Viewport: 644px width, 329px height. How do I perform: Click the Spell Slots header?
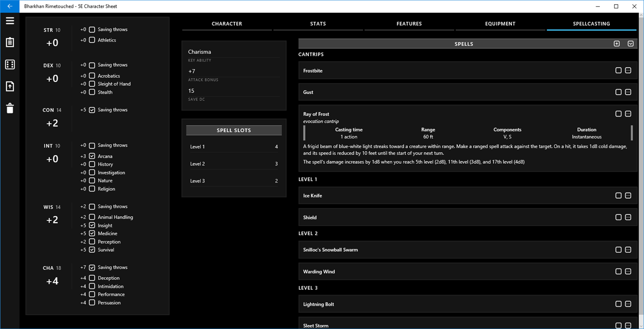(x=233, y=130)
